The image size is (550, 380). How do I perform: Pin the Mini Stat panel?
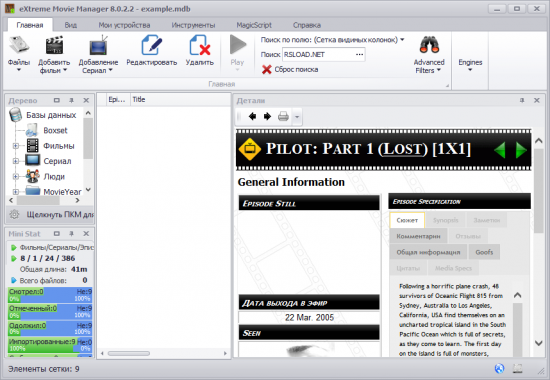[71, 234]
